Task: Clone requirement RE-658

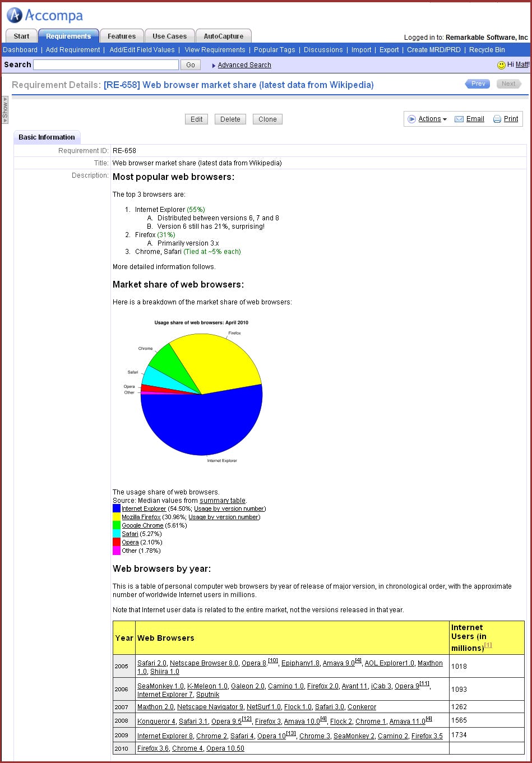Action: [267, 119]
